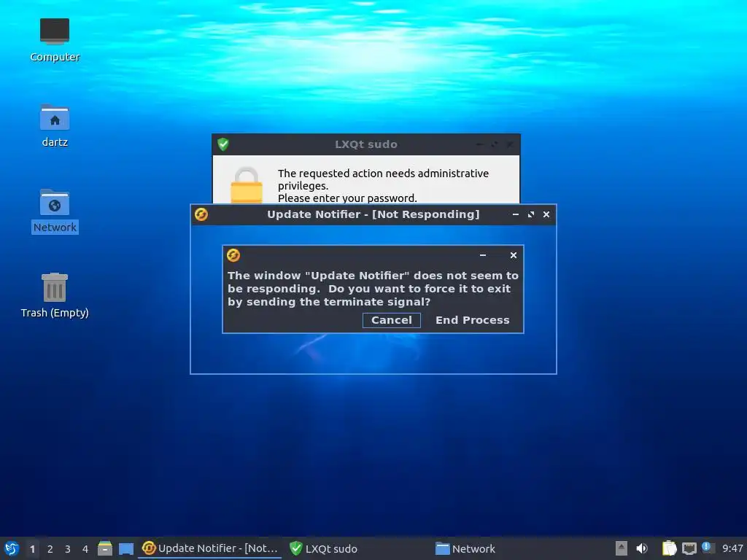Open the file manager quick-launch icon
This screenshot has width=747, height=560.
105,548
